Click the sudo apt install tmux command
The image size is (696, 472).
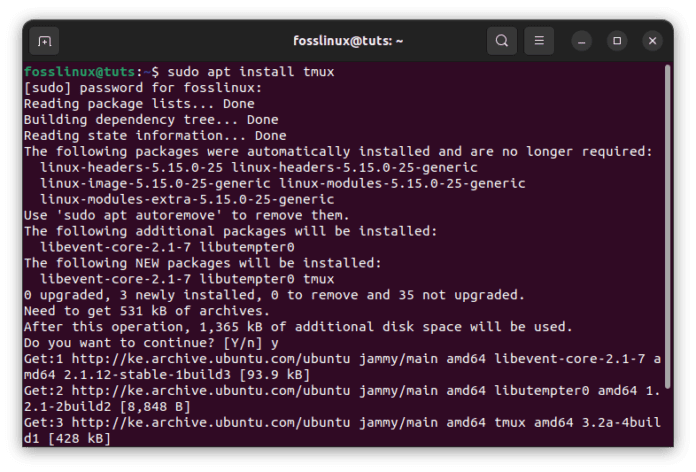click(251, 72)
